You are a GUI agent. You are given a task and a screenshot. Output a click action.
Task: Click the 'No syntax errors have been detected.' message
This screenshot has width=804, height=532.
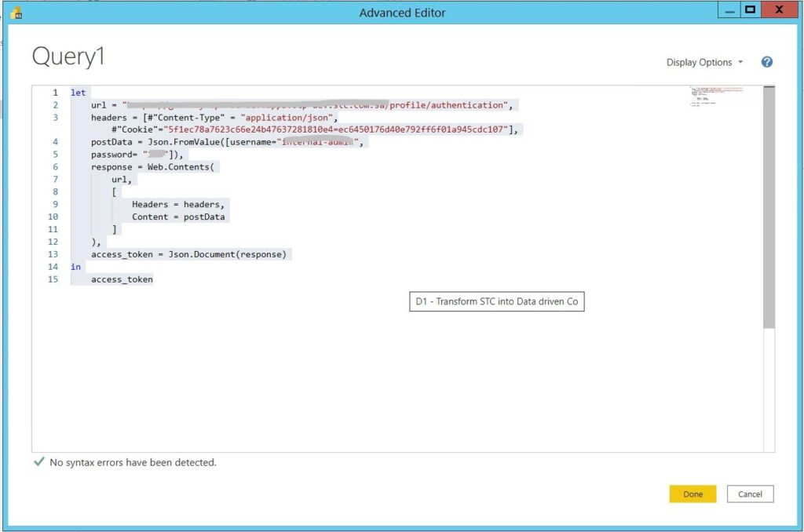tap(133, 462)
